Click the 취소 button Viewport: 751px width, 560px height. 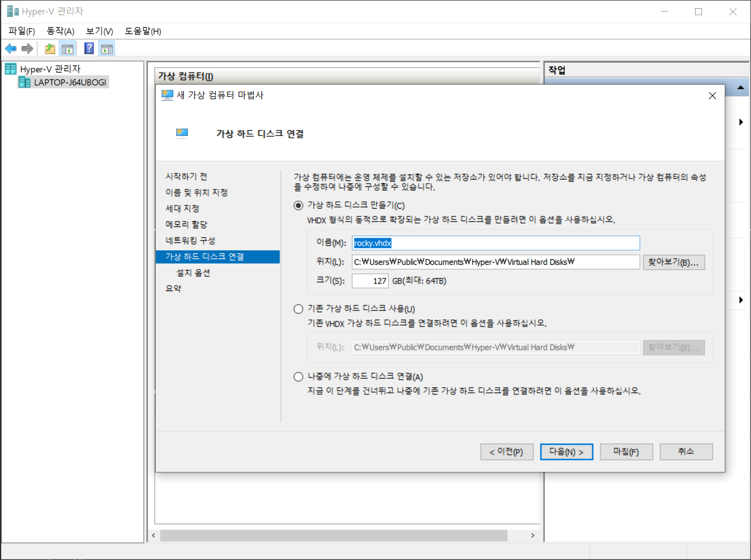click(x=686, y=452)
